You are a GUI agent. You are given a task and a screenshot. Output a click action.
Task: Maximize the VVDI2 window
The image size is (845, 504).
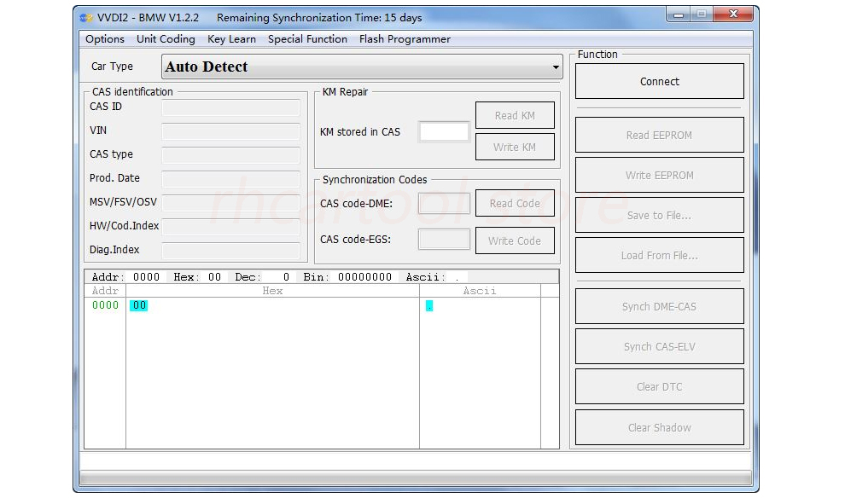tap(701, 14)
